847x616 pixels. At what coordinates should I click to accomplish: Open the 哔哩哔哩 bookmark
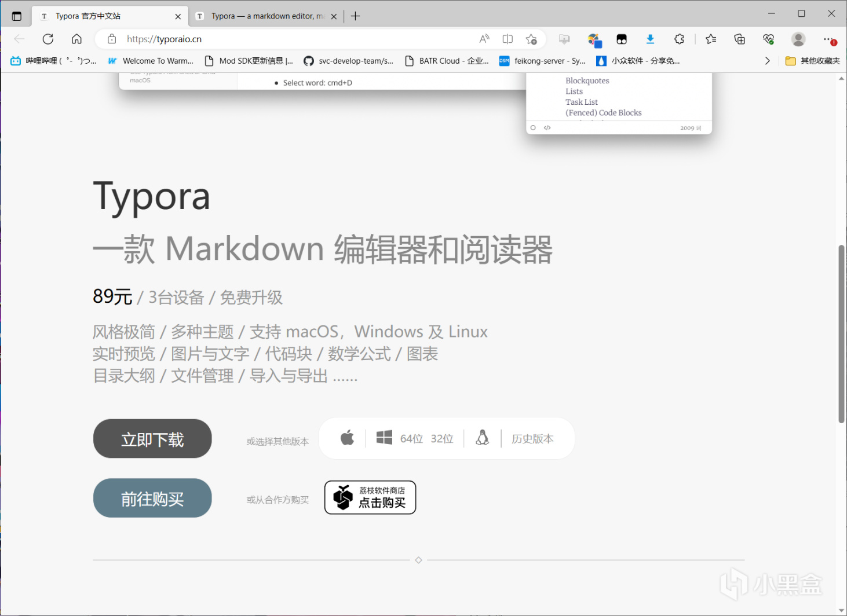[53, 60]
